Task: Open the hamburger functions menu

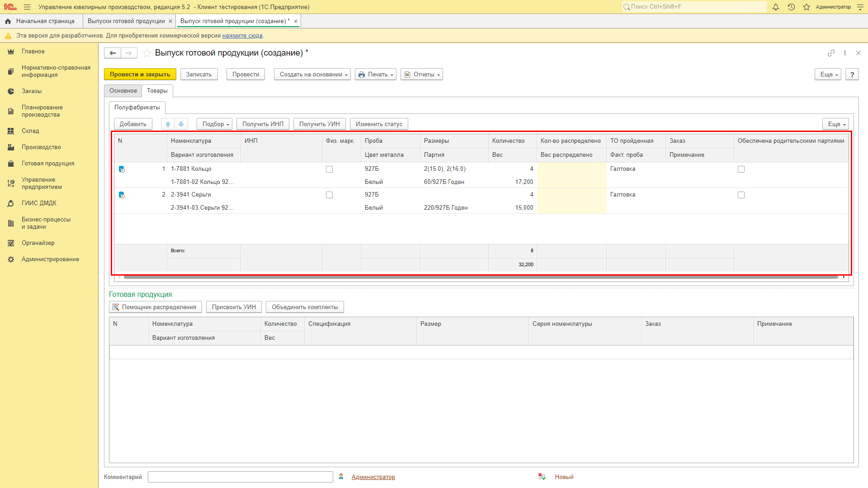Action: [x=27, y=7]
